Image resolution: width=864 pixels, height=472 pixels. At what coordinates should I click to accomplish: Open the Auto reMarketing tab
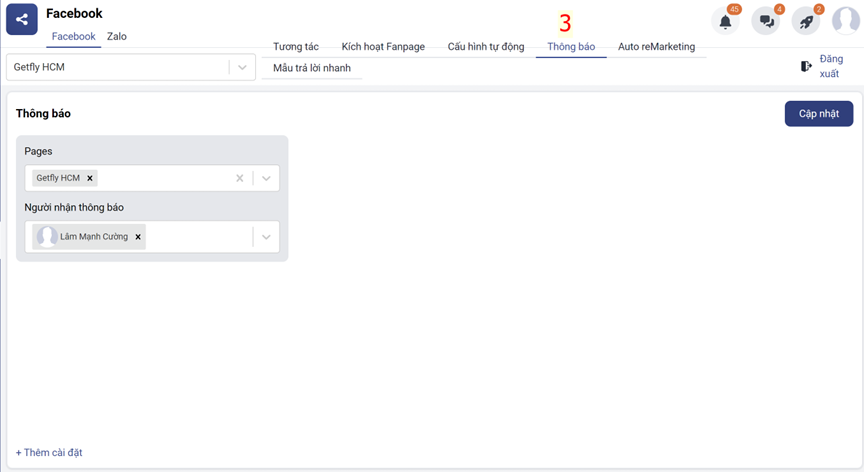(656, 47)
